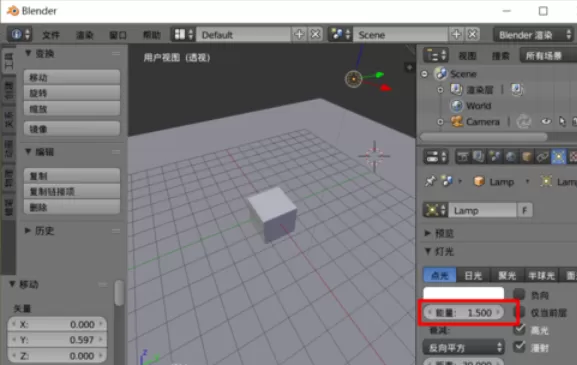Expand the 预览 (Preview) panel

[428, 233]
